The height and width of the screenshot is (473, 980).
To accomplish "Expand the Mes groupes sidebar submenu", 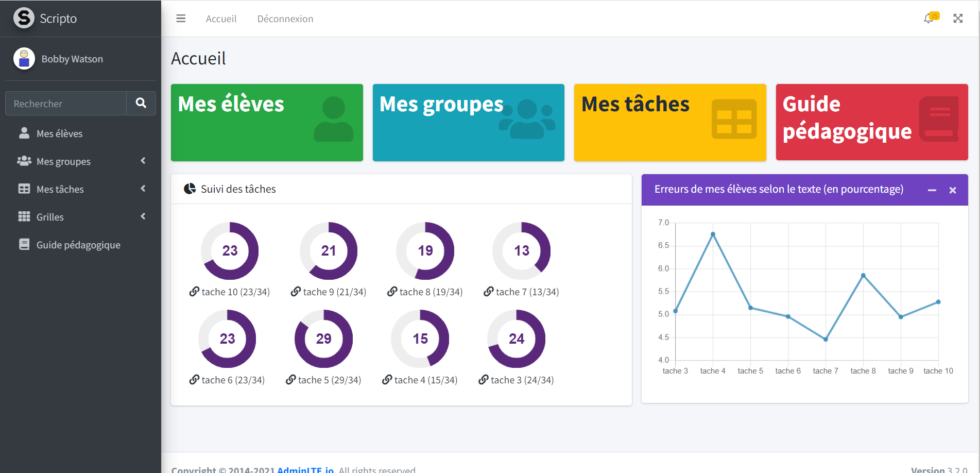I will coord(143,161).
